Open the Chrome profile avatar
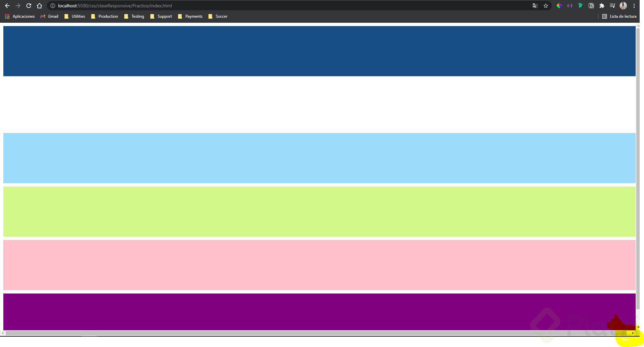Screen dimensions: 644x347 click(x=623, y=6)
